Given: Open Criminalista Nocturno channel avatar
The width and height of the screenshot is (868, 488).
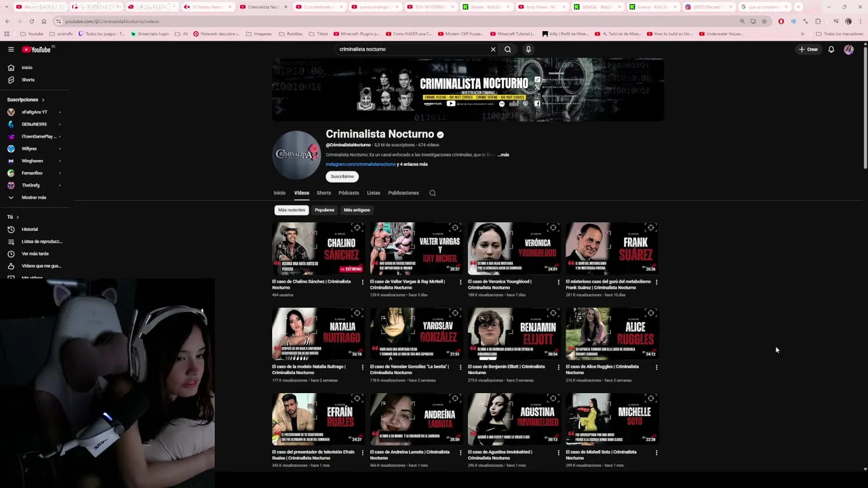Looking at the screenshot, I should (296, 155).
